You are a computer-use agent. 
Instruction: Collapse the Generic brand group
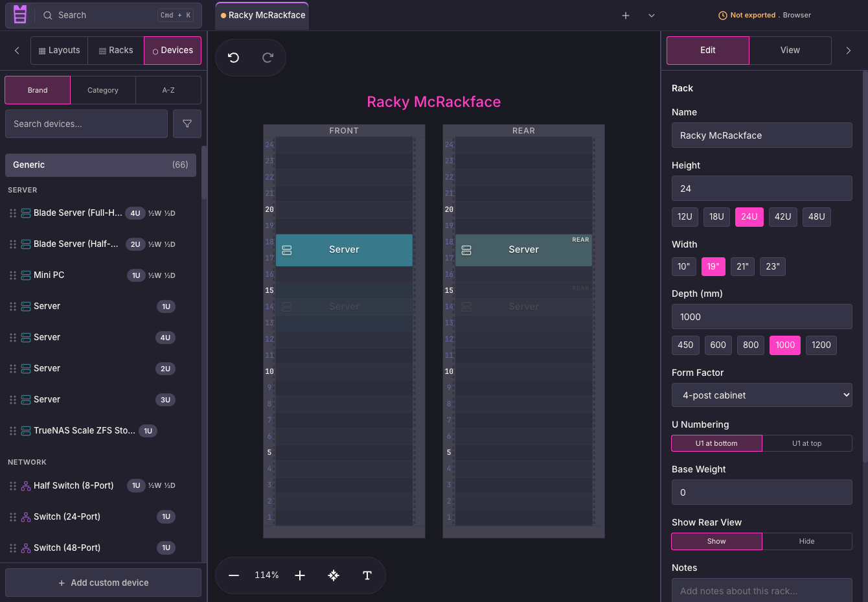click(x=100, y=165)
